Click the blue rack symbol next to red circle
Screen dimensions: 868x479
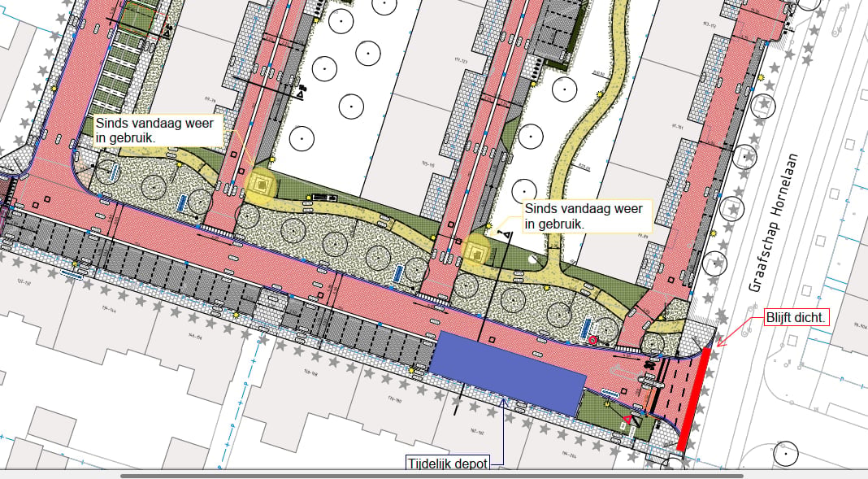(x=585, y=328)
